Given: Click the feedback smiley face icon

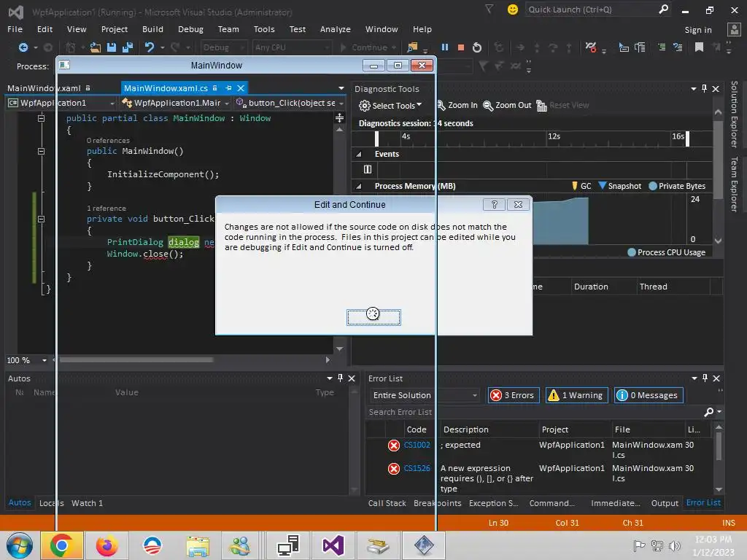Looking at the screenshot, I should point(513,9).
